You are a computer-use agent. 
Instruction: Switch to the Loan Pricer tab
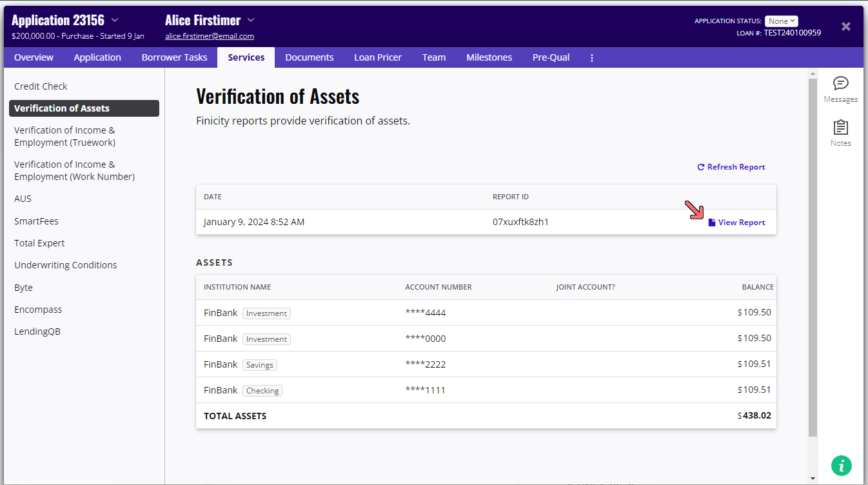click(377, 57)
